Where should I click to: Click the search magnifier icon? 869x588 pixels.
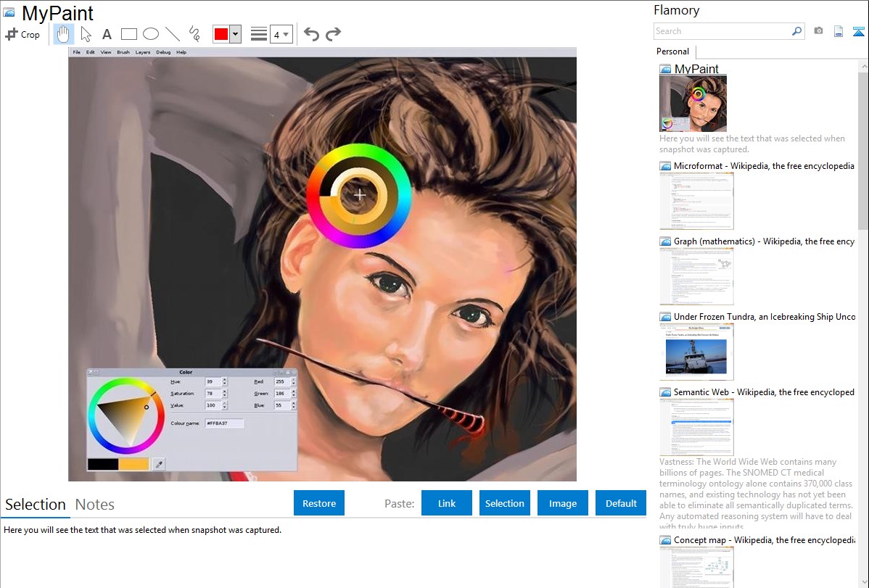796,31
